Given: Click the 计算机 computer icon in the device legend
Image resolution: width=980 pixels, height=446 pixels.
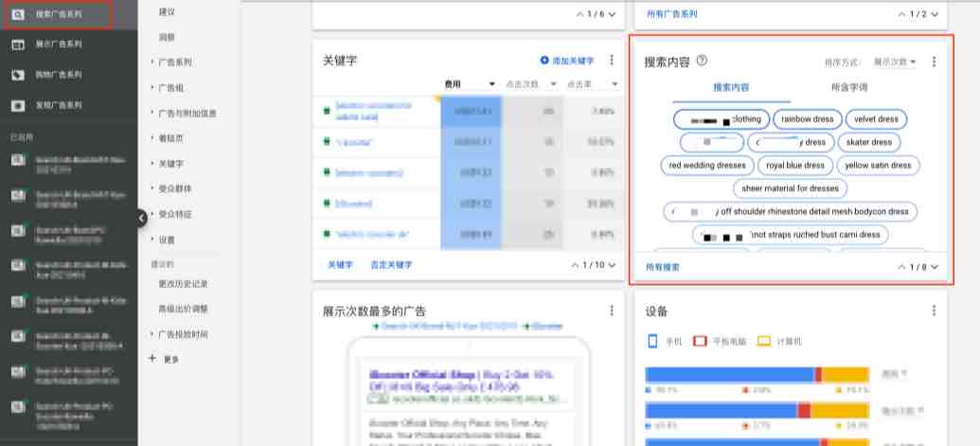Looking at the screenshot, I should coord(764,341).
